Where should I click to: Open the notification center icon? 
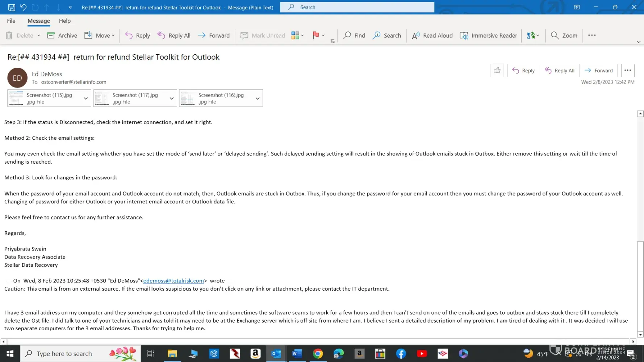(x=631, y=354)
